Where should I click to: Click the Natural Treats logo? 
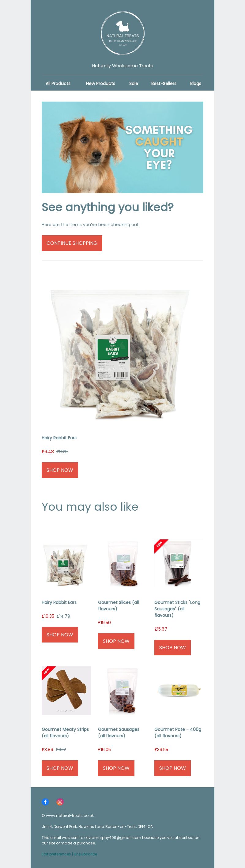pyautogui.click(x=123, y=33)
